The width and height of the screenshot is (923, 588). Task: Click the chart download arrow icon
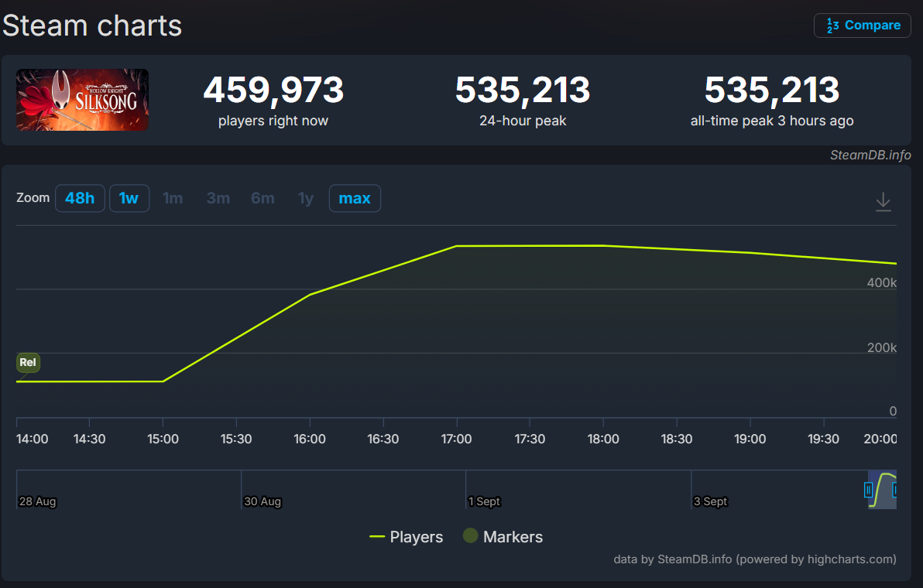pos(883,202)
